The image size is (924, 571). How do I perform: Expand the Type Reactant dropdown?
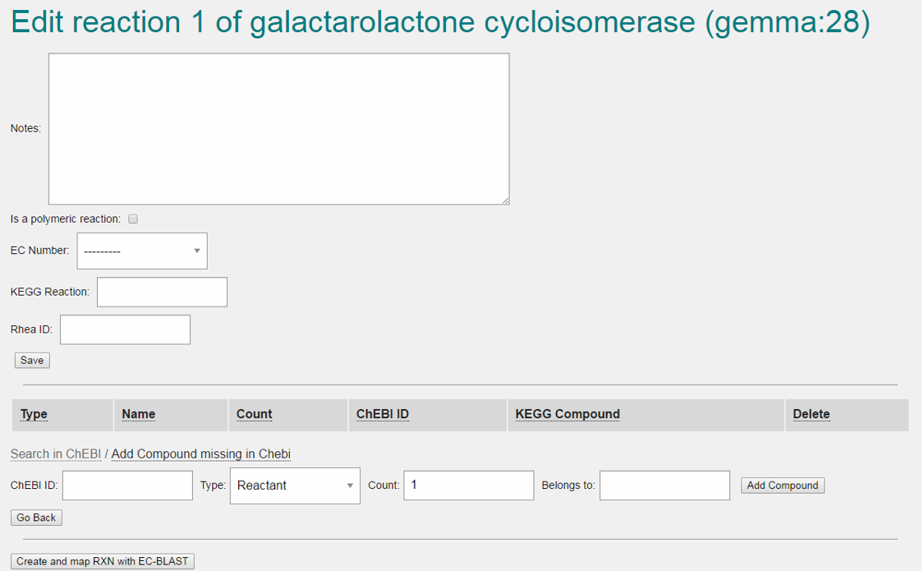(295, 486)
